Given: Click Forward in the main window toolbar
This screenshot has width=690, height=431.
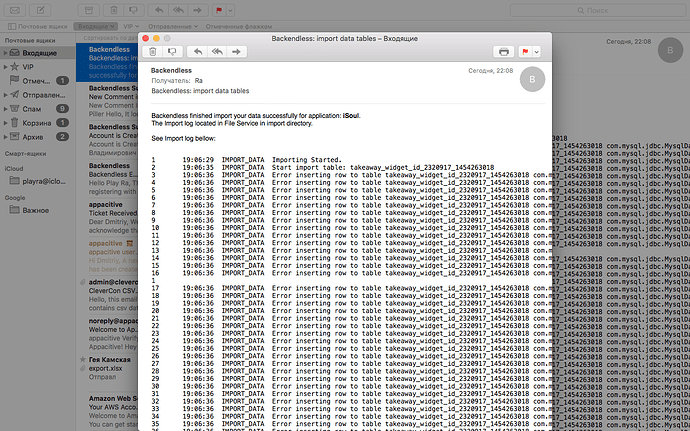Looking at the screenshot, I should click(x=198, y=10).
